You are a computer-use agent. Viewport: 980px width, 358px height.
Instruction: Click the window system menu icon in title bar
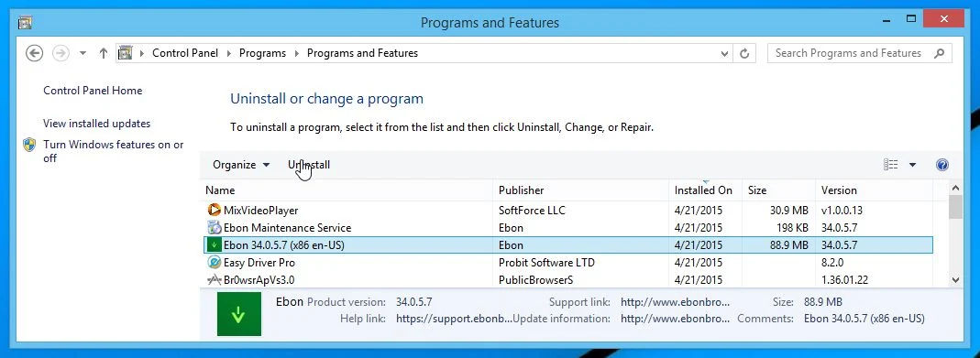pyautogui.click(x=25, y=23)
